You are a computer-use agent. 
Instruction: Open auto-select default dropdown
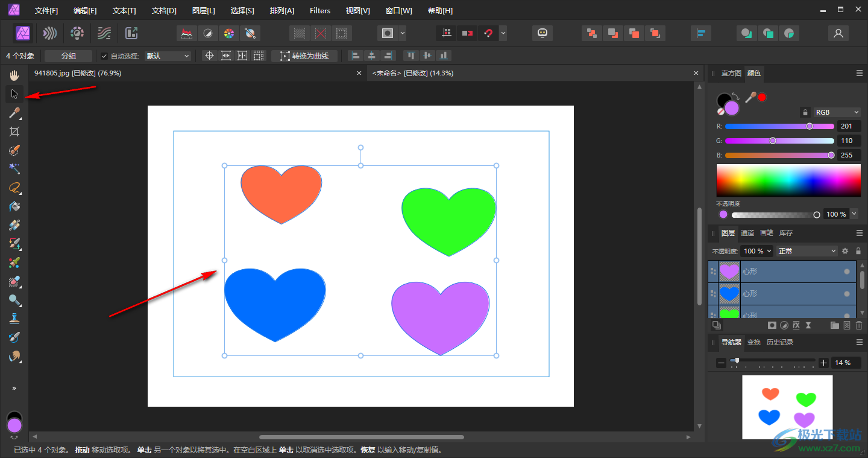pos(168,56)
